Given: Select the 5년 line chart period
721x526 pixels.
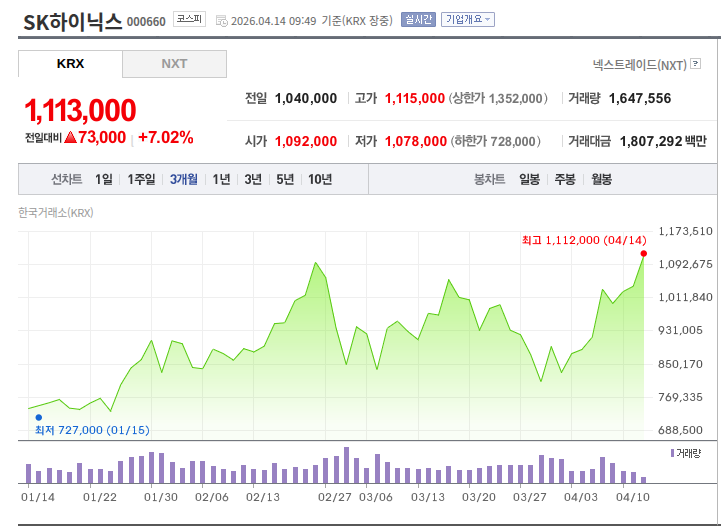Looking at the screenshot, I should tap(285, 179).
